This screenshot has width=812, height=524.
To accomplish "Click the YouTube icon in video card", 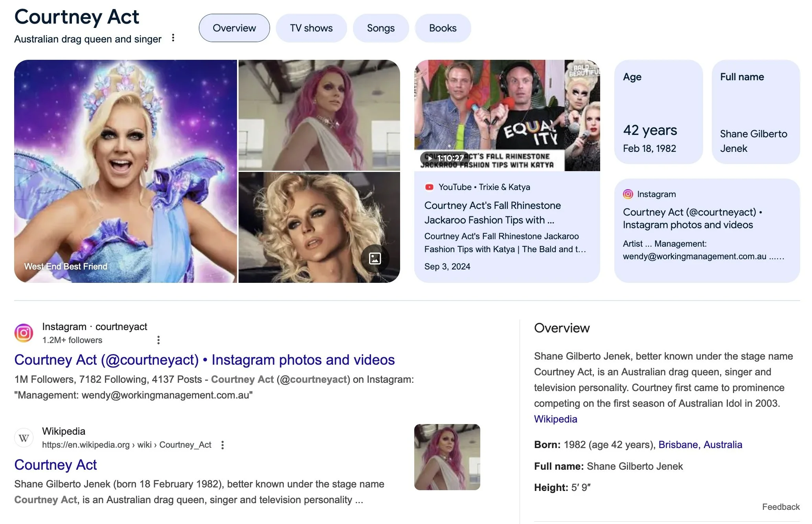I will [429, 187].
